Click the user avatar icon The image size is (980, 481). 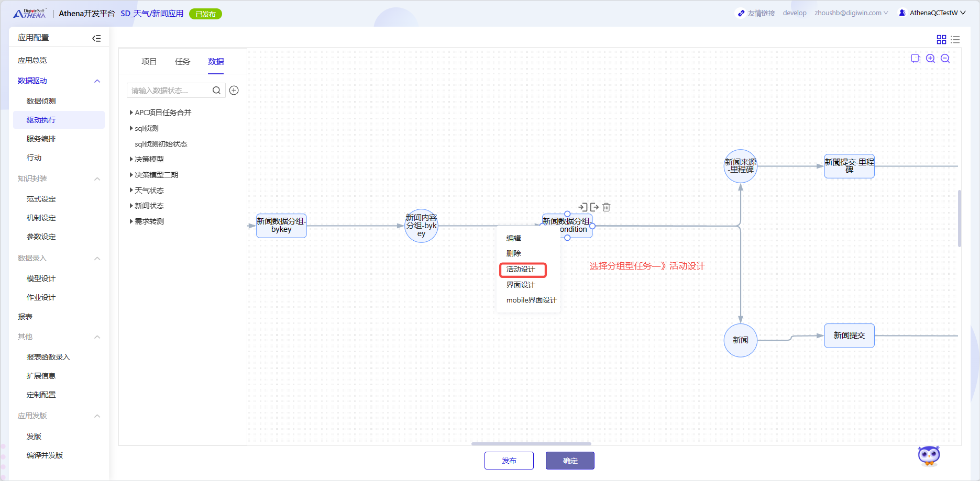(902, 13)
